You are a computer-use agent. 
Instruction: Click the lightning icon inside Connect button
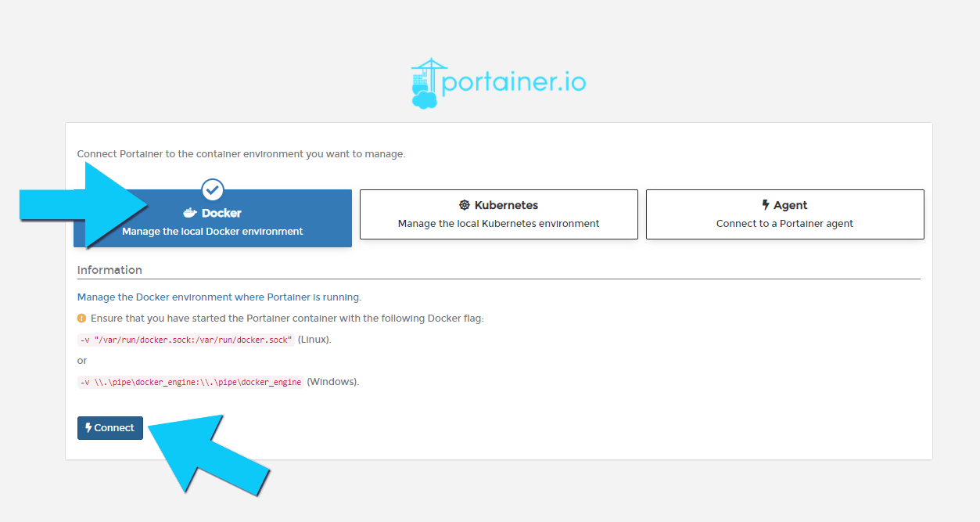point(88,428)
